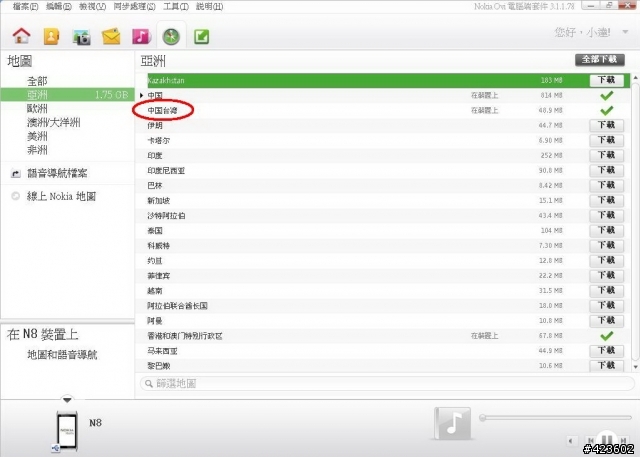Select the 中国台湾 map row text
Screen dimensions: 640x457
coord(162,111)
